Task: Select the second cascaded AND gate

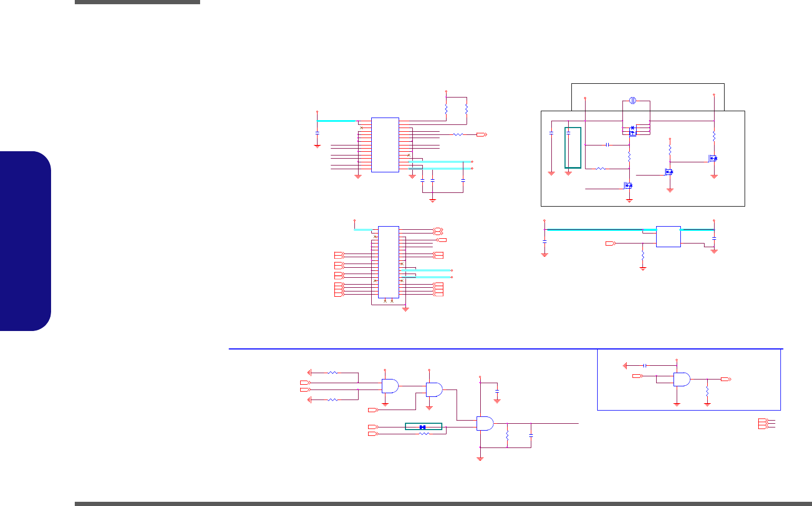Action: click(x=434, y=390)
